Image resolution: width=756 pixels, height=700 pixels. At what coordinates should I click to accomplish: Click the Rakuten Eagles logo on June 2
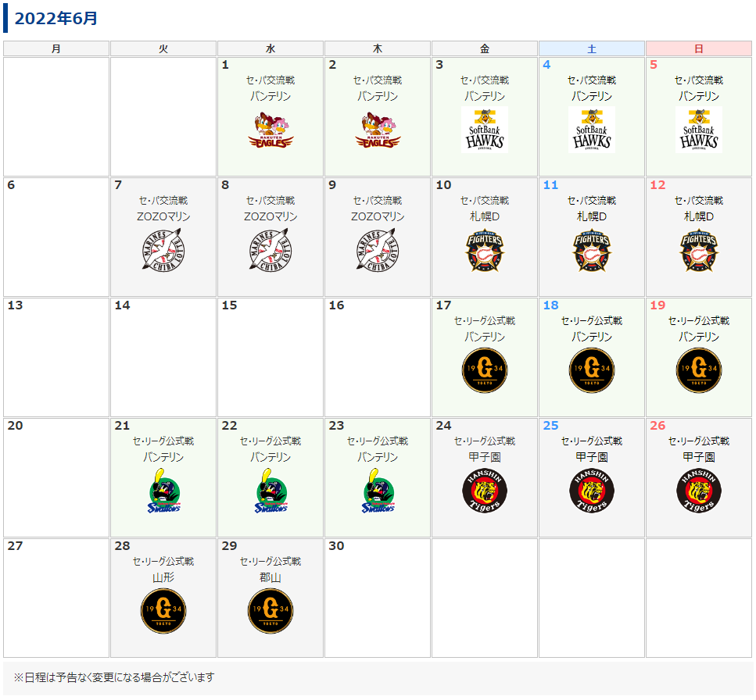pyautogui.click(x=378, y=130)
